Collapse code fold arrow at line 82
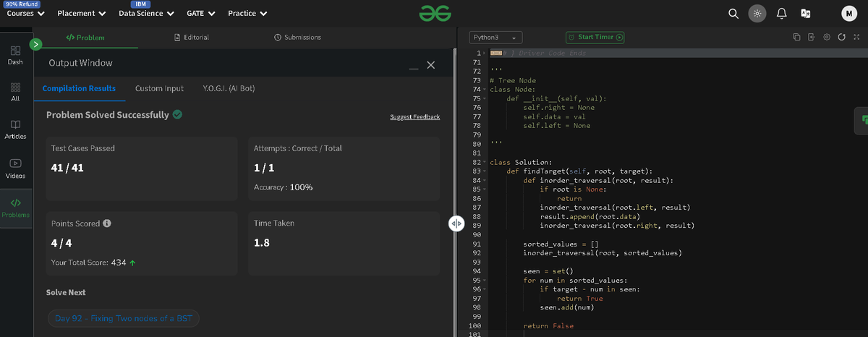Viewport: 868px width, 337px height. point(485,162)
